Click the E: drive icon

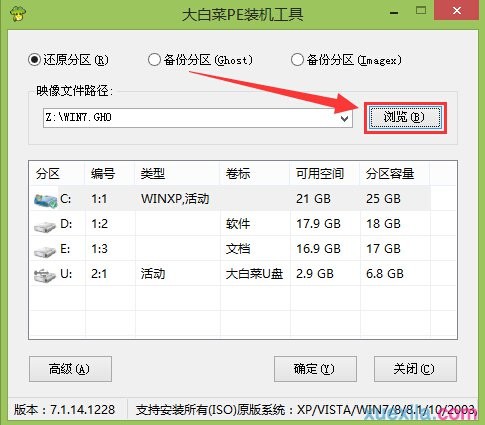(45, 251)
